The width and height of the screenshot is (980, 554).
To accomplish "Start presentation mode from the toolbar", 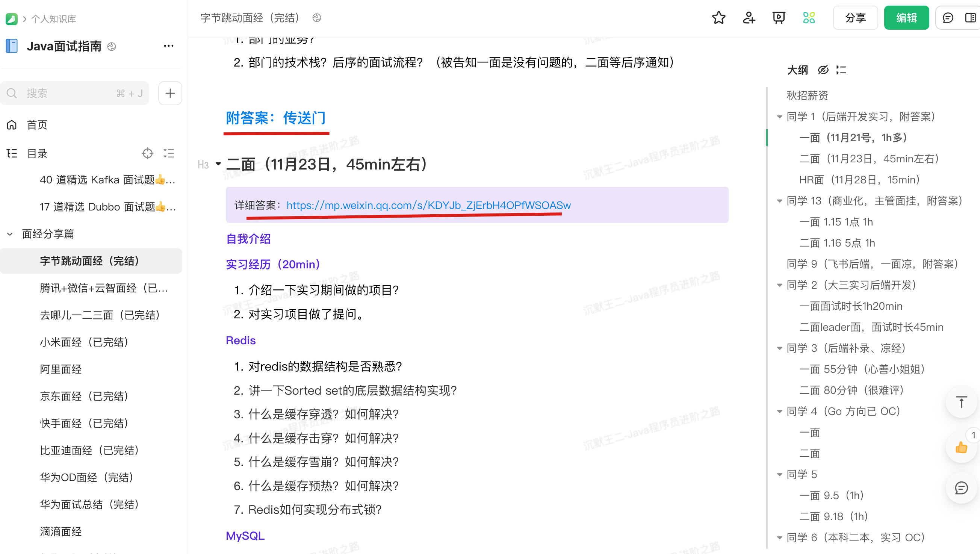I will pyautogui.click(x=778, y=18).
